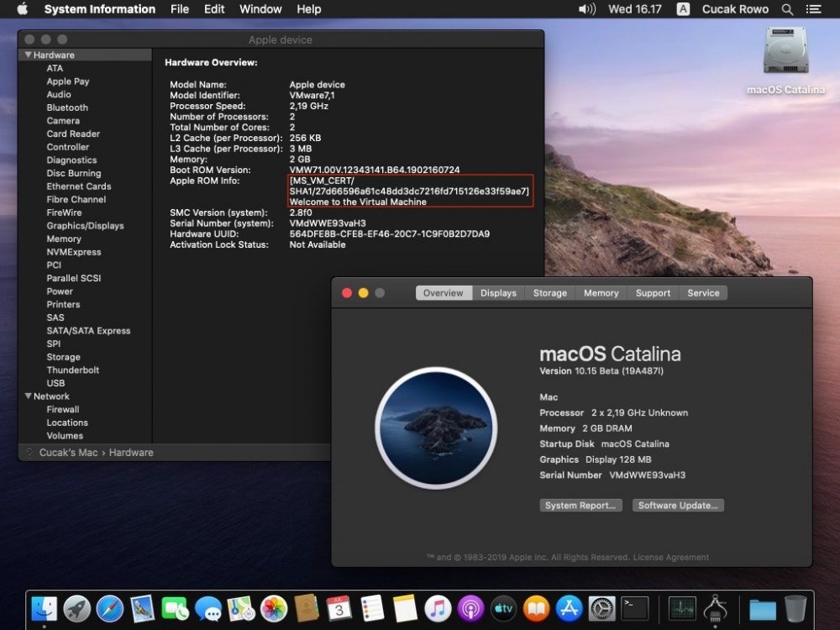Switch to the Storage tab
This screenshot has width=840, height=630.
pyautogui.click(x=549, y=293)
